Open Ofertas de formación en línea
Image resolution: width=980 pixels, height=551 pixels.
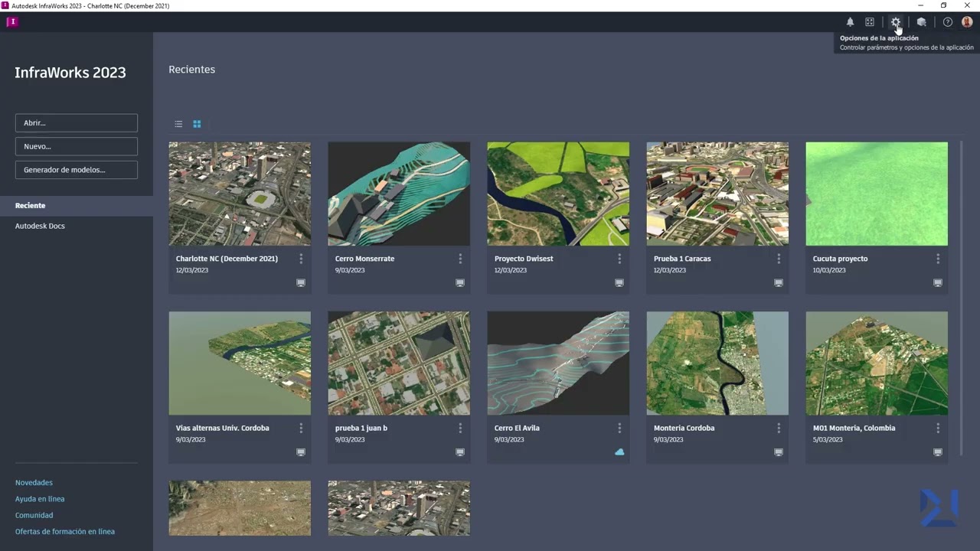(x=65, y=532)
